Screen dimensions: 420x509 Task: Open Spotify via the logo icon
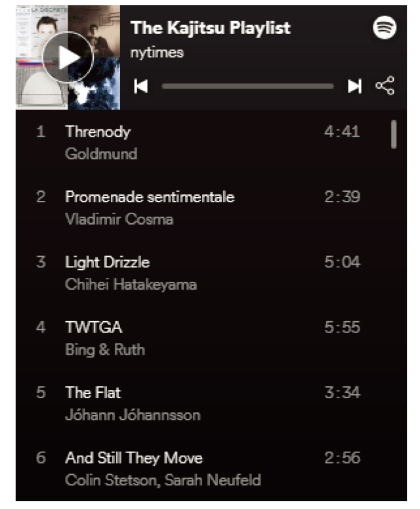[385, 28]
